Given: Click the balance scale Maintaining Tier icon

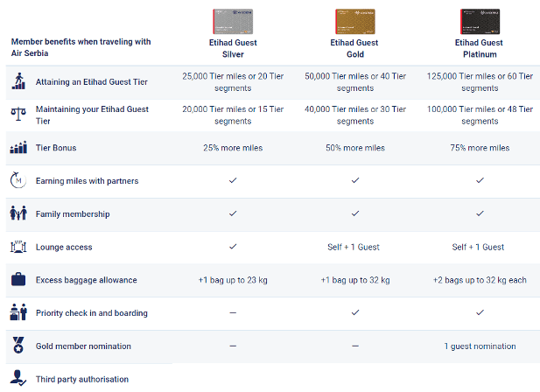Looking at the screenshot, I should click(18, 114).
